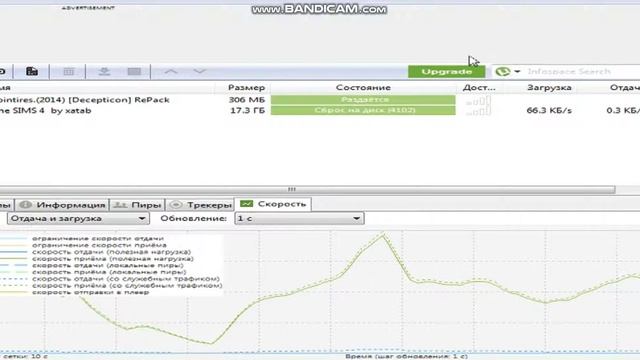Switch to the Скорость tab
640x360 pixels.
coord(273,204)
